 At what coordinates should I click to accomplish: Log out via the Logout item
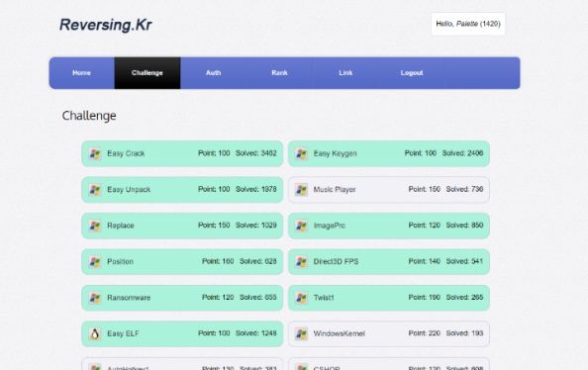tap(412, 73)
